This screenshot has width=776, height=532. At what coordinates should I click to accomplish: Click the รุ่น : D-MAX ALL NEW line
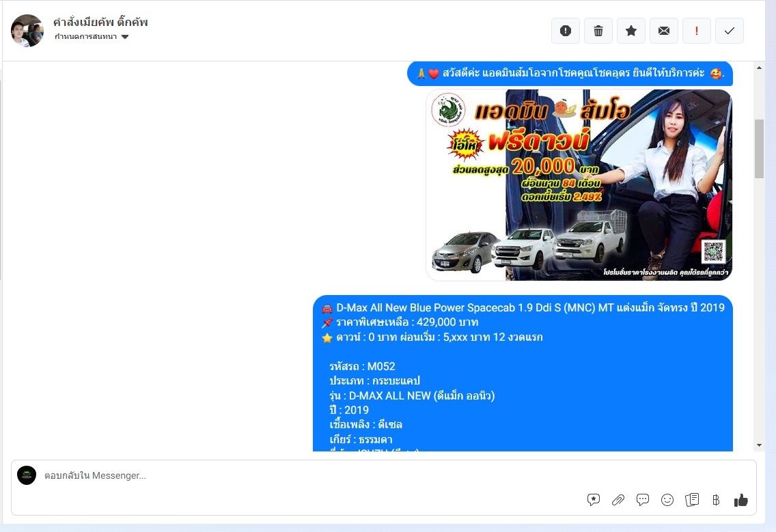pos(412,395)
